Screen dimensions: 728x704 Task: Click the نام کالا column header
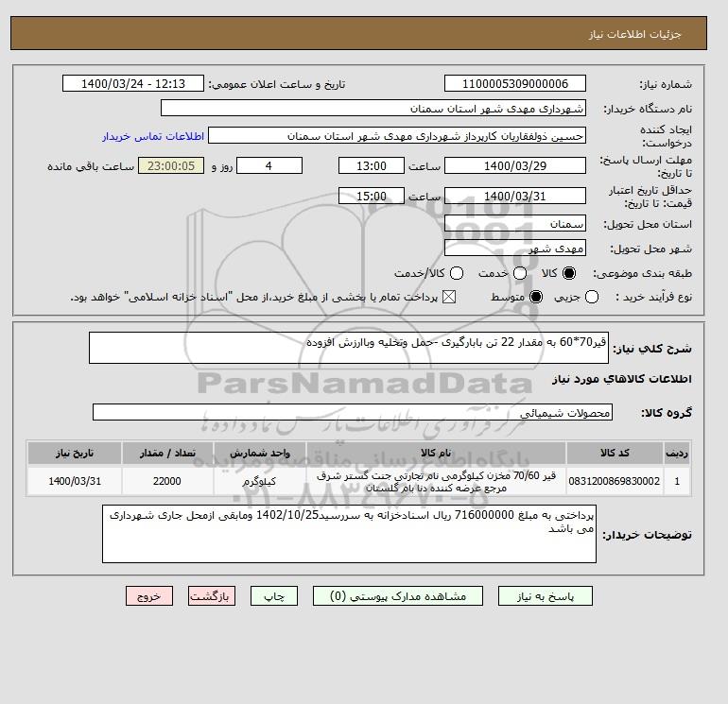(x=436, y=453)
